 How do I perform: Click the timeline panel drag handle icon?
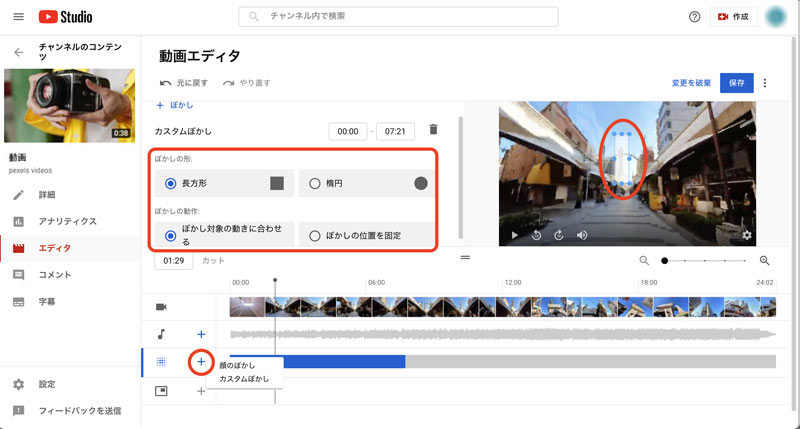click(x=465, y=258)
